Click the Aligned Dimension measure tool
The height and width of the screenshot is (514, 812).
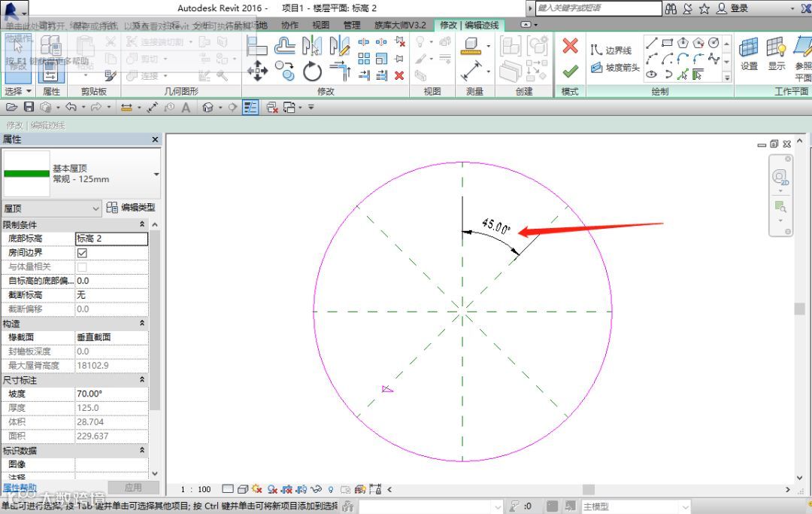point(471,71)
